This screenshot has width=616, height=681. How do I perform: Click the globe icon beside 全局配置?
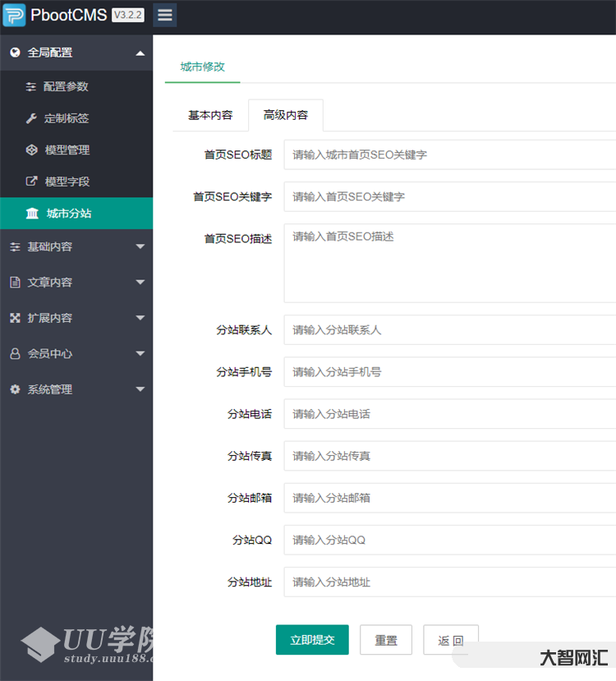pyautogui.click(x=15, y=53)
